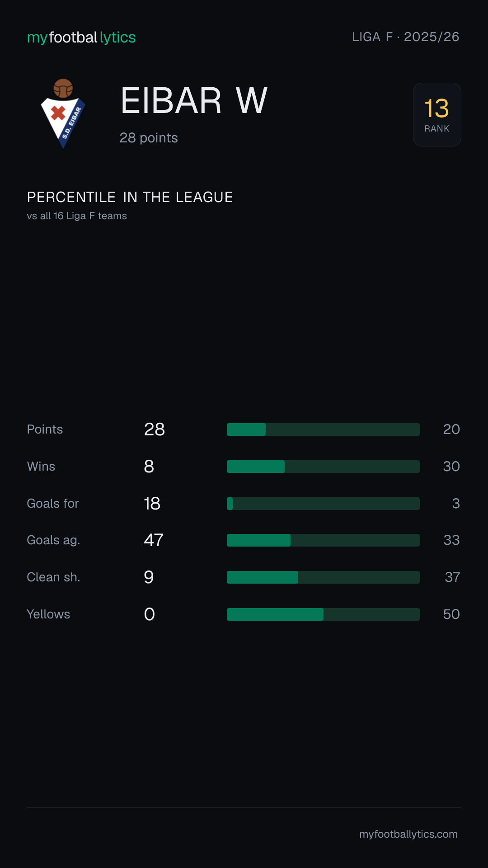Select the Goals ag. percentile bar

coord(323,540)
